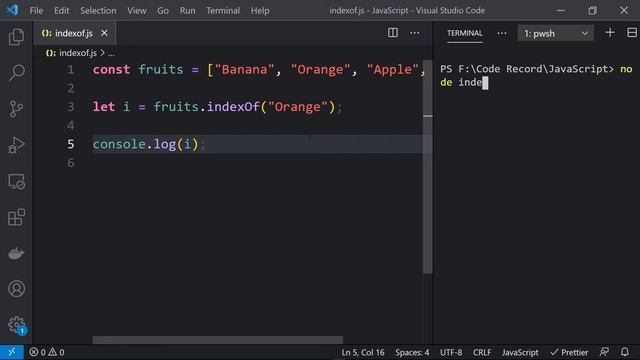Click the editor horizontal scrollbar
This screenshot has height=360, width=640.
pyautogui.click(x=218, y=340)
